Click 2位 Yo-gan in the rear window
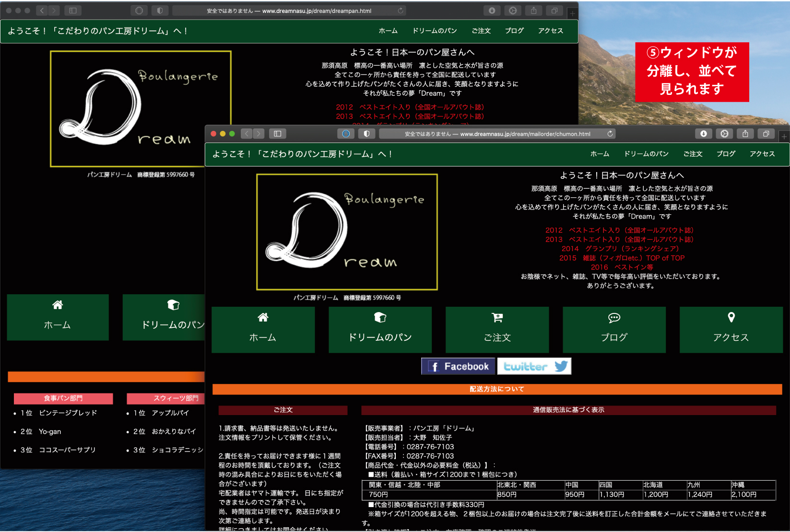This screenshot has width=790, height=532. coord(41,431)
